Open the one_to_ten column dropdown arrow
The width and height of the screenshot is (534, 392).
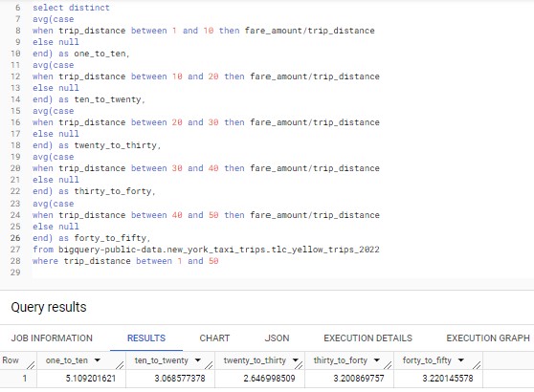(x=98, y=360)
